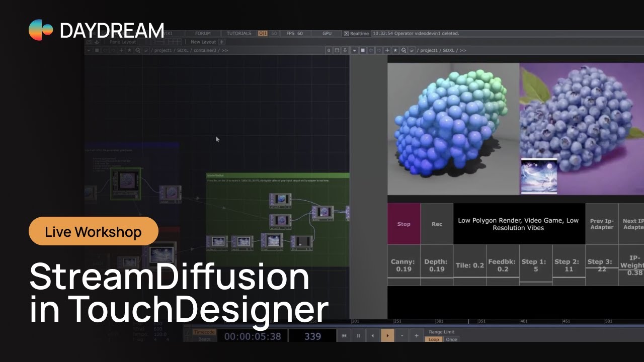Viewport: 644px width, 362px height.
Task: Adjust the Canny: 0.19 slider
Action: click(404, 265)
